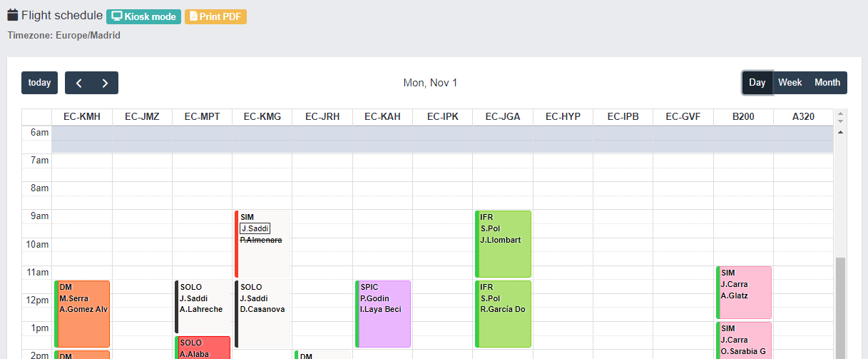Jump to today's schedule

39,83
